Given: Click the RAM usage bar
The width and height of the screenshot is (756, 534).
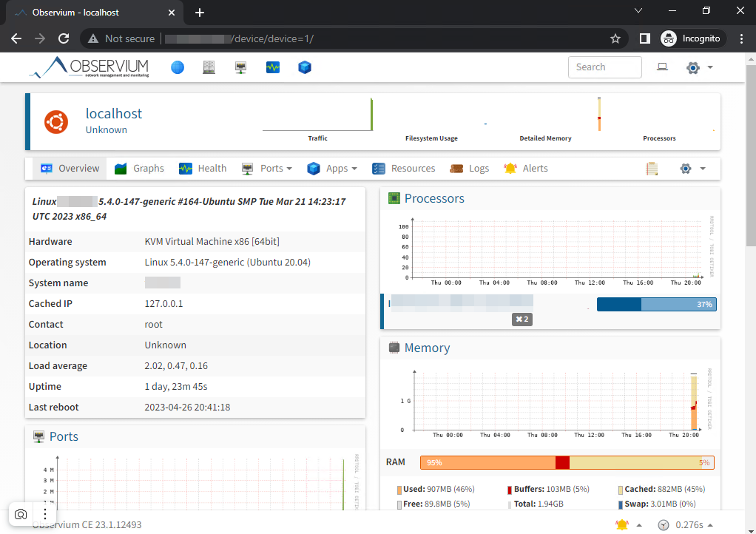Looking at the screenshot, I should pos(567,462).
